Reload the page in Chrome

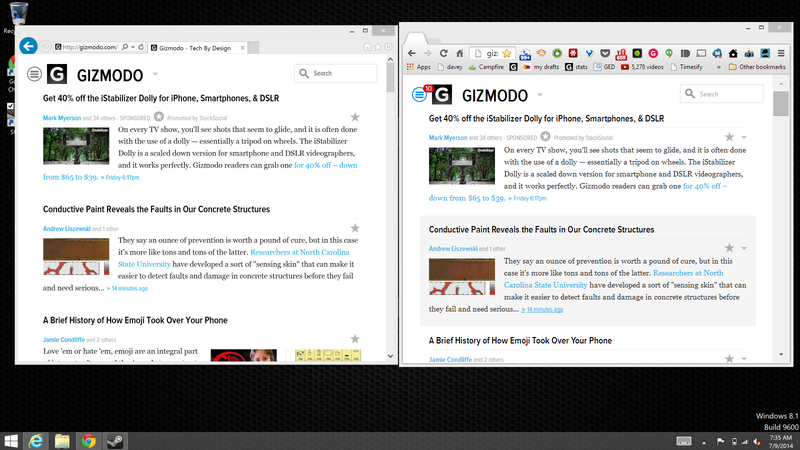click(443, 53)
